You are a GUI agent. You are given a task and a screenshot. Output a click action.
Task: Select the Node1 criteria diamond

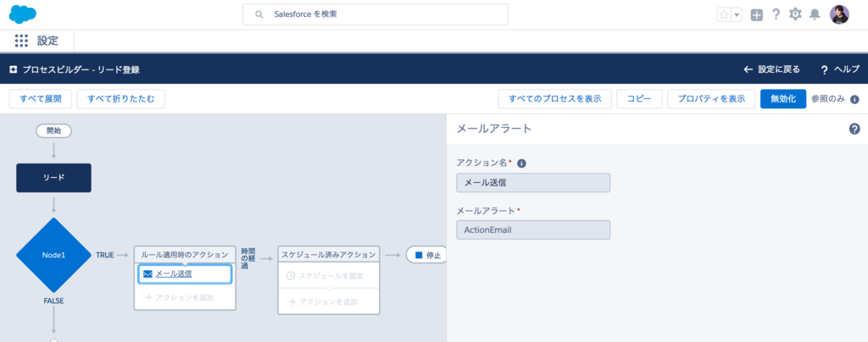[x=53, y=256]
